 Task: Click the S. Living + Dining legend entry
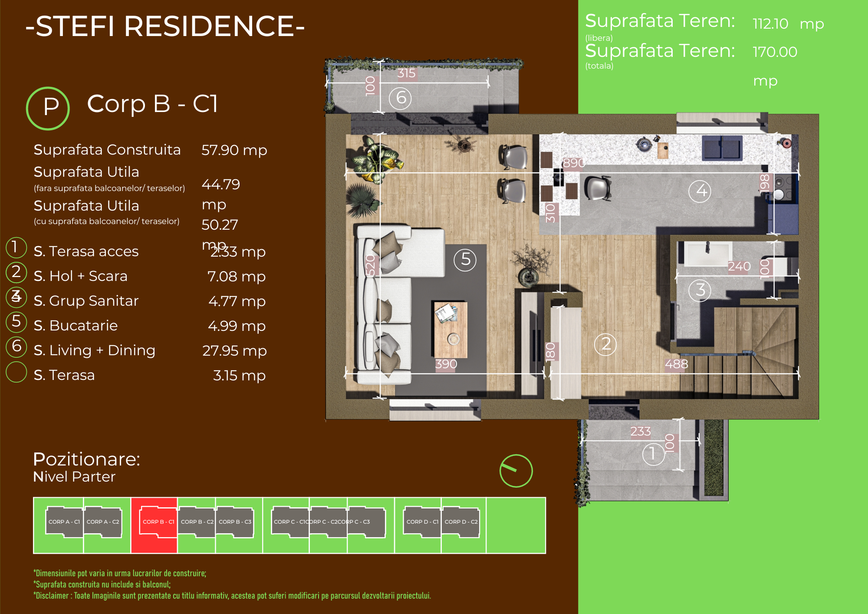pos(94,350)
